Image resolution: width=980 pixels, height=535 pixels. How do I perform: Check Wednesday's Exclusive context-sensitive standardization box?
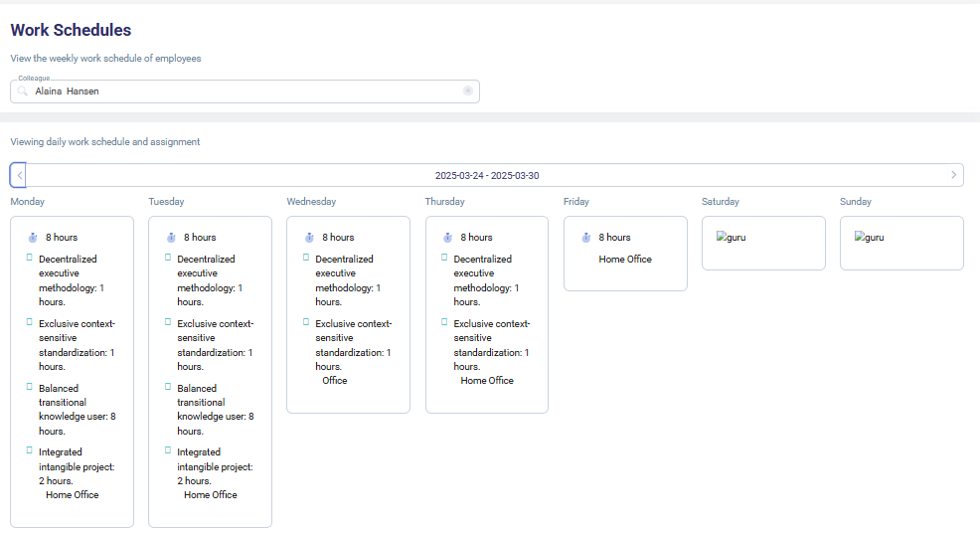(x=306, y=322)
